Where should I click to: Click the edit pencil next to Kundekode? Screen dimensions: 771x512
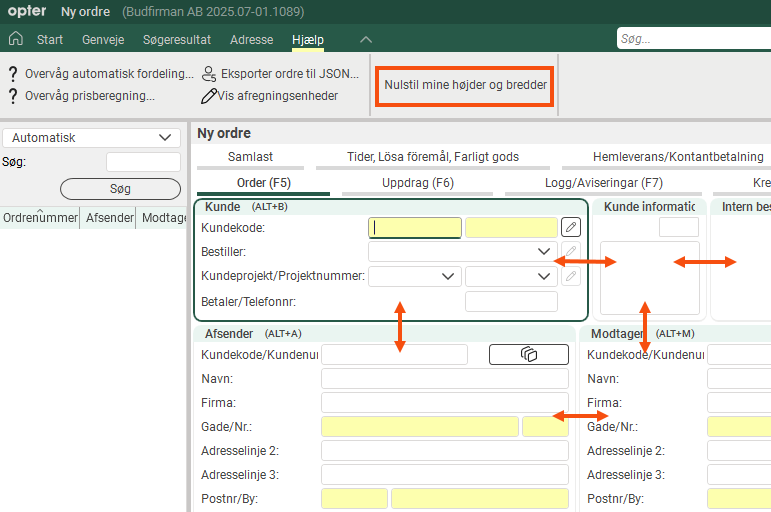pyautogui.click(x=570, y=227)
